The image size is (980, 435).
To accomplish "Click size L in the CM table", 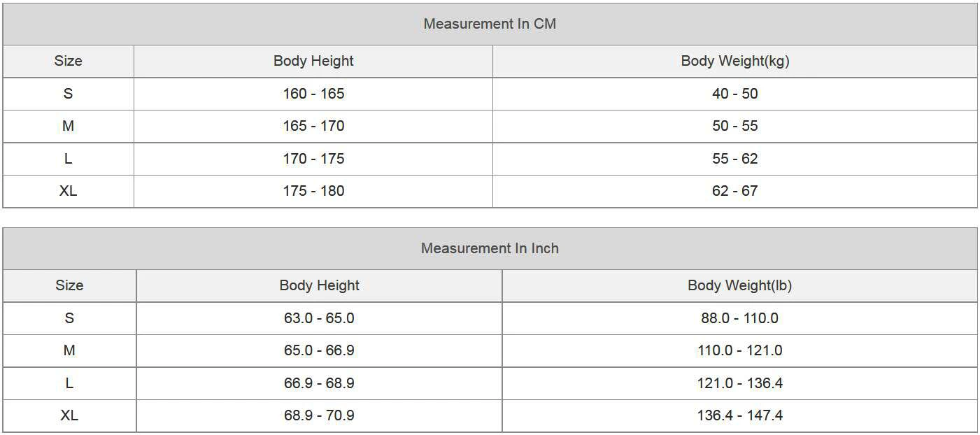I will (68, 159).
